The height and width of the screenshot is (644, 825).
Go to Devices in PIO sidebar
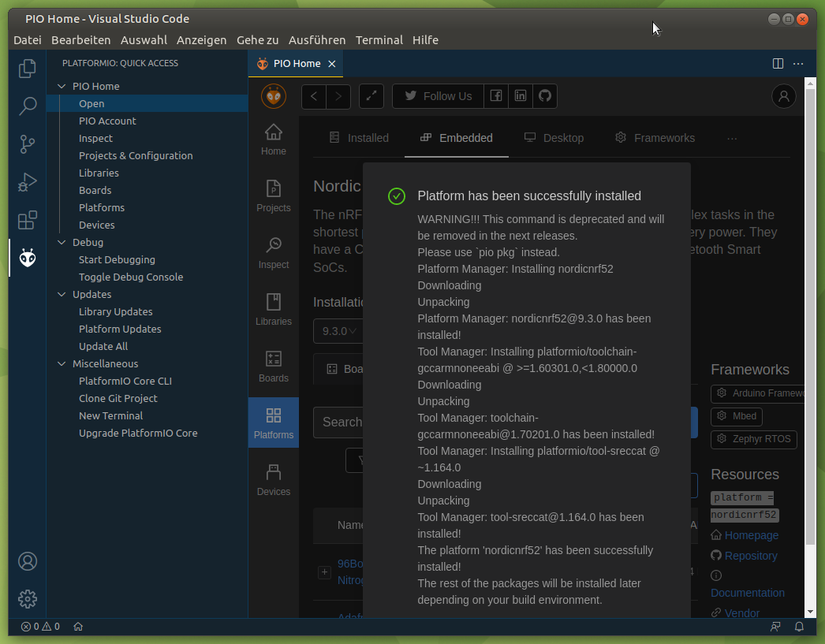coord(274,479)
